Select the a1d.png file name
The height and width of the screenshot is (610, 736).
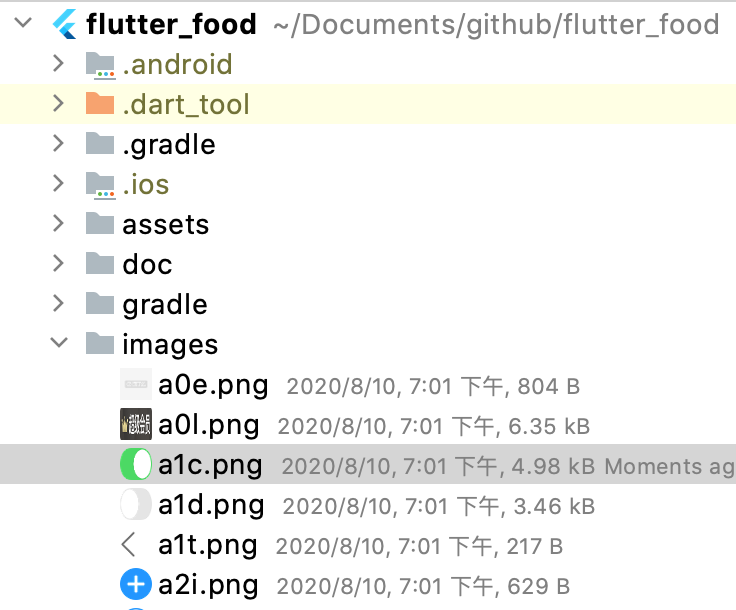(211, 505)
